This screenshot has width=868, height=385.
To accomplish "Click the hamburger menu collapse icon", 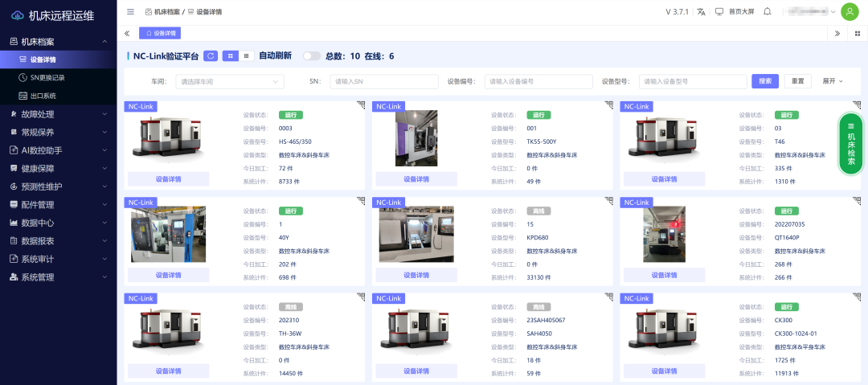I will pos(130,12).
